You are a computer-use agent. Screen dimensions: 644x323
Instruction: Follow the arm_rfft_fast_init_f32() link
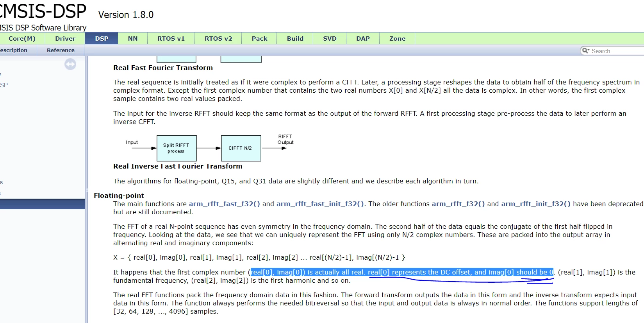320,204
